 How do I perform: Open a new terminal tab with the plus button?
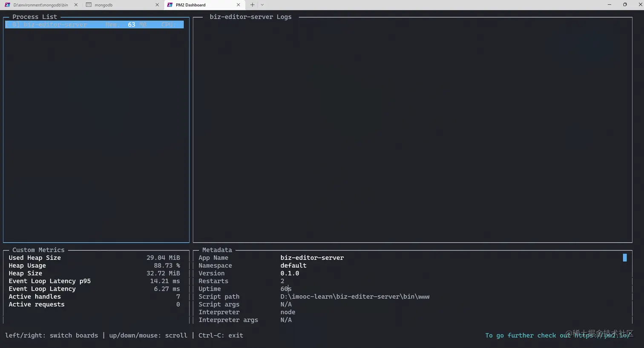(x=252, y=5)
